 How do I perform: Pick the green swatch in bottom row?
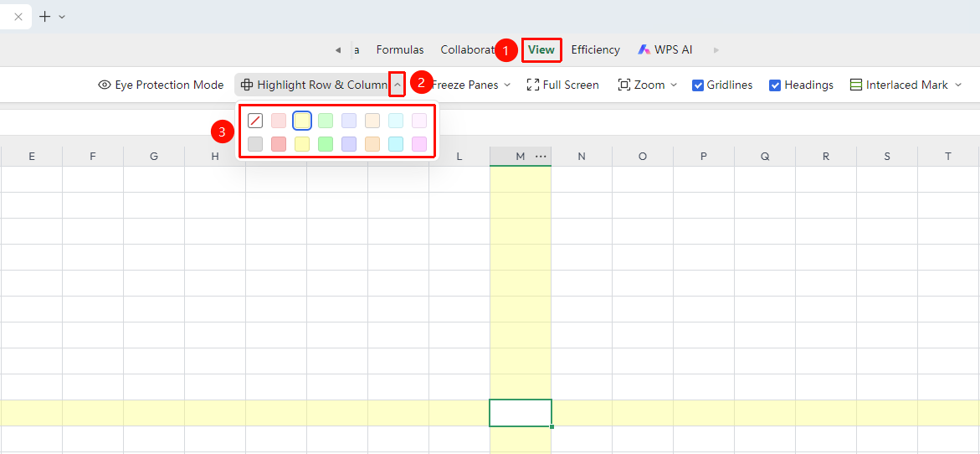(326, 144)
